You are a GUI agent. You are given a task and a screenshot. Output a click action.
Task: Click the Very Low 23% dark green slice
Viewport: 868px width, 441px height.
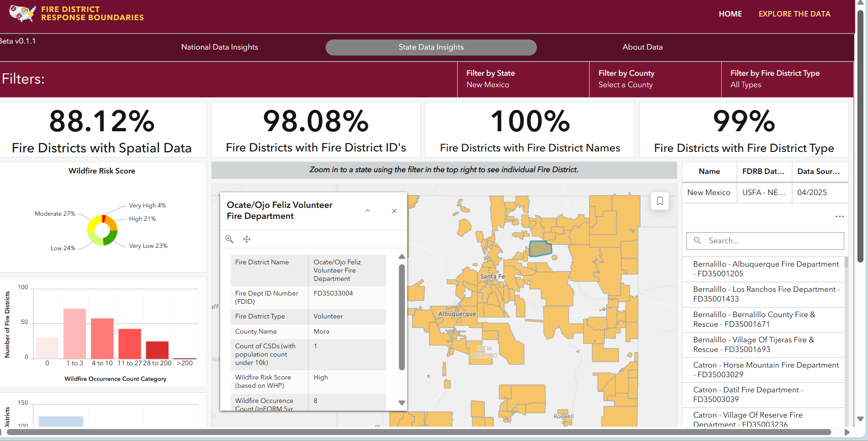111,238
